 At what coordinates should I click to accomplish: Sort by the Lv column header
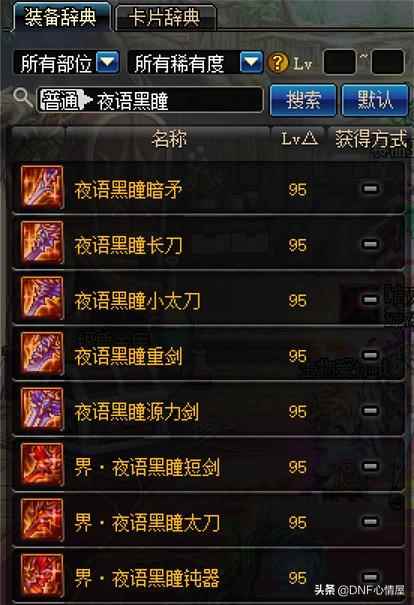[x=299, y=139]
